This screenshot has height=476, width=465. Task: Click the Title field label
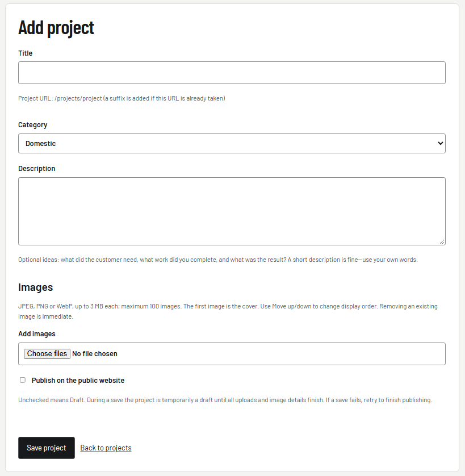click(25, 53)
